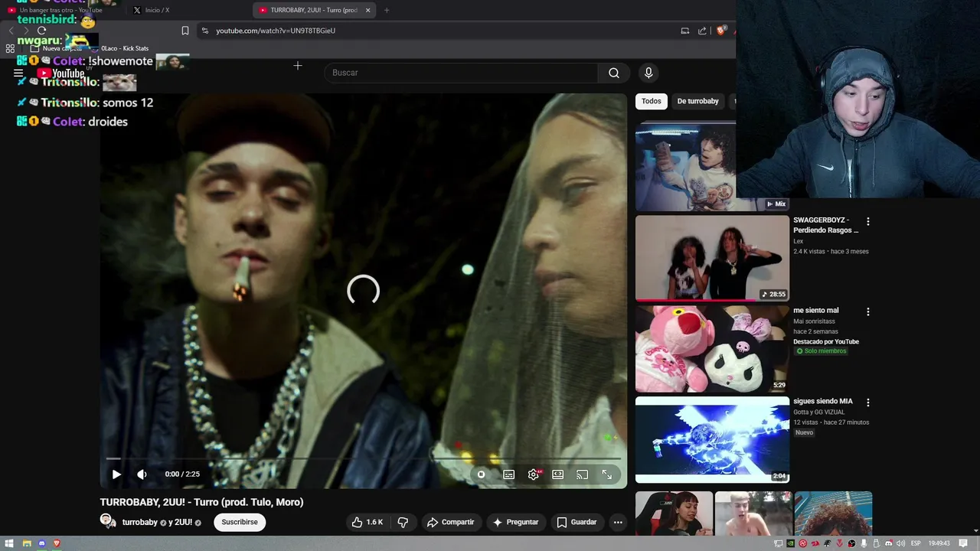Image resolution: width=980 pixels, height=551 pixels.
Task: Open the Compartir share dialog
Action: tap(451, 522)
